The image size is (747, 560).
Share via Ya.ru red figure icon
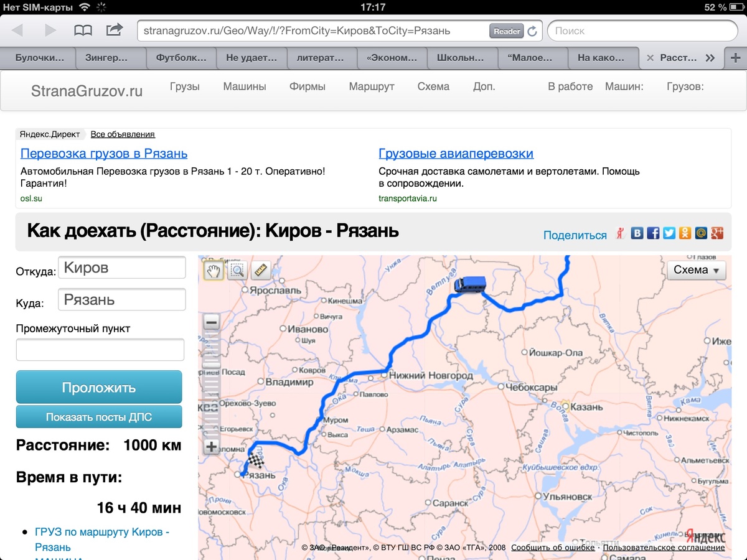(x=620, y=233)
